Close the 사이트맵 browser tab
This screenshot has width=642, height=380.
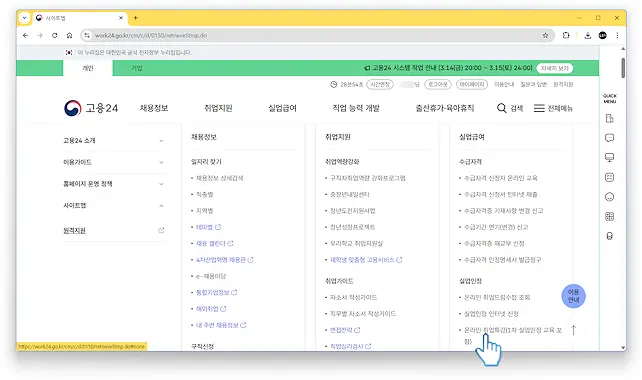pos(121,18)
